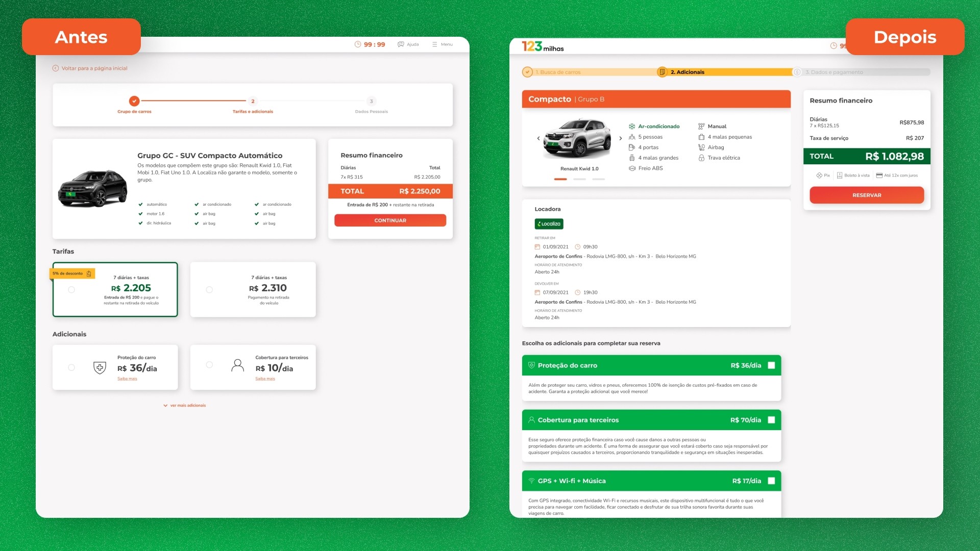Expand ver mais adicionais
The width and height of the screenshot is (980, 551).
point(184,406)
